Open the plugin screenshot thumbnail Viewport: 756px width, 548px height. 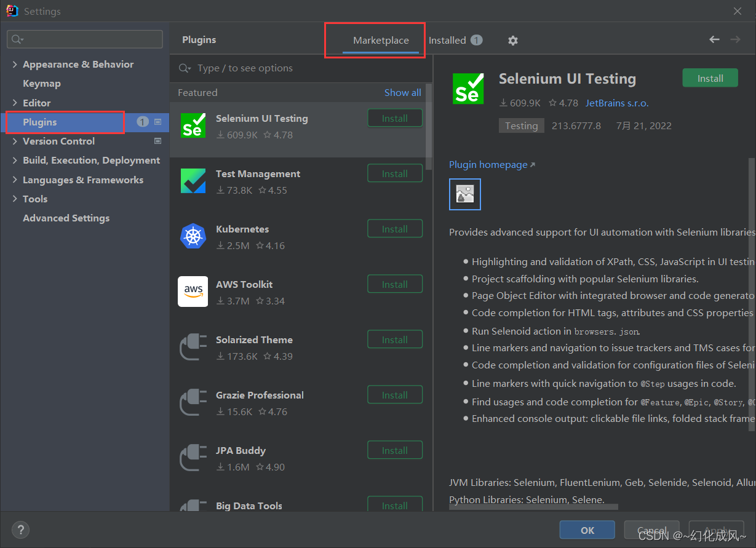(465, 194)
